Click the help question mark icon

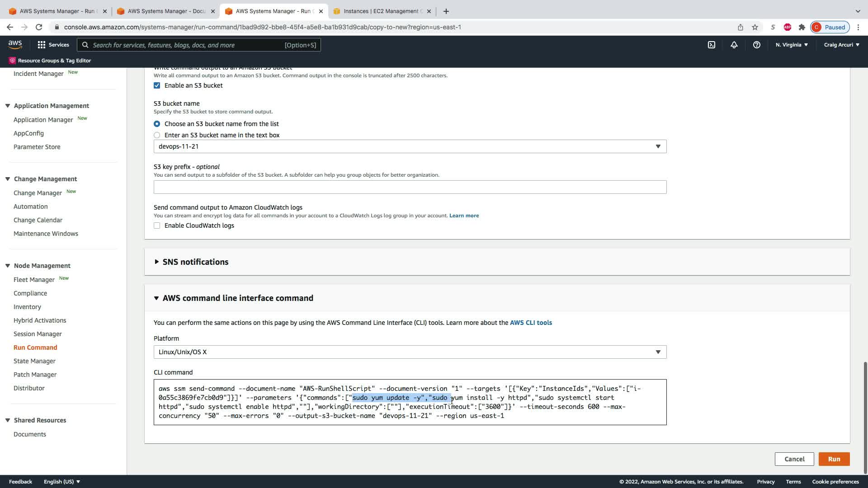point(756,45)
